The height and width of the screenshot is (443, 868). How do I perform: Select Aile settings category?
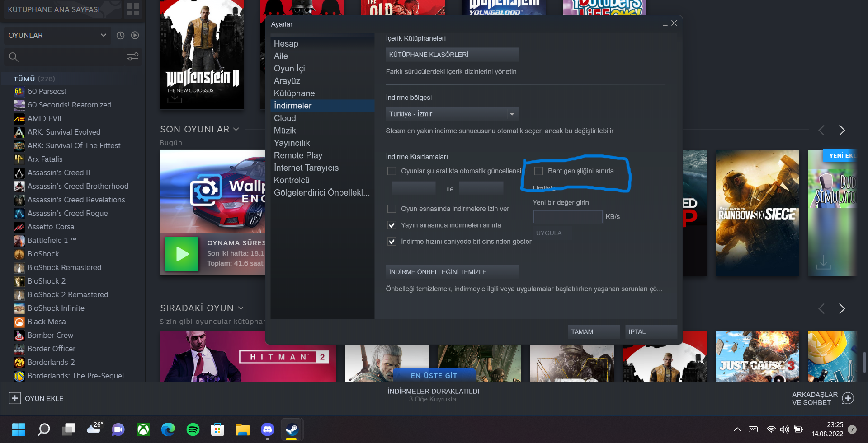click(x=322, y=56)
